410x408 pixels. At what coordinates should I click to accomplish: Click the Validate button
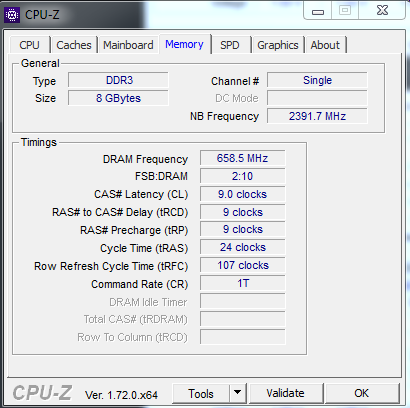286,394
